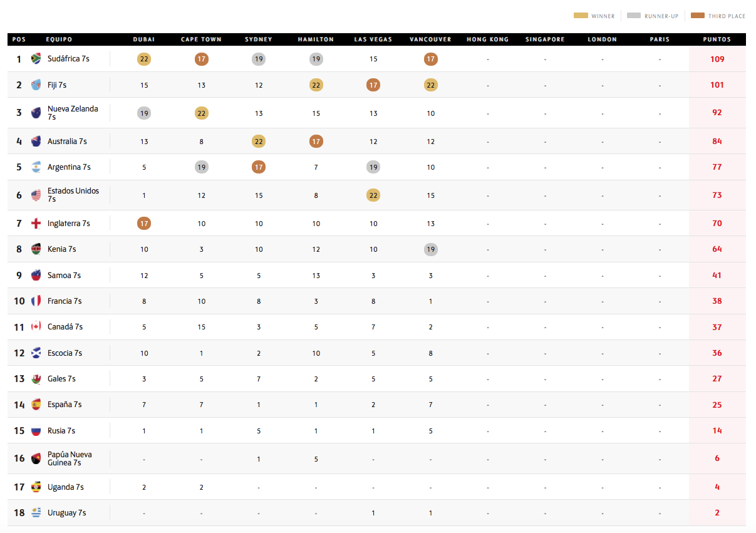This screenshot has height=533, width=756.
Task: Click the Nueva Zelanda 7s flag icon
Action: [x=36, y=113]
